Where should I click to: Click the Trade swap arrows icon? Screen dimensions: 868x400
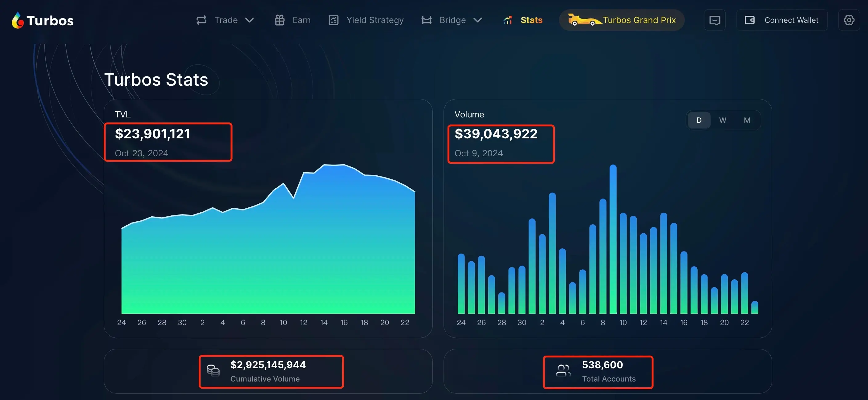(201, 20)
